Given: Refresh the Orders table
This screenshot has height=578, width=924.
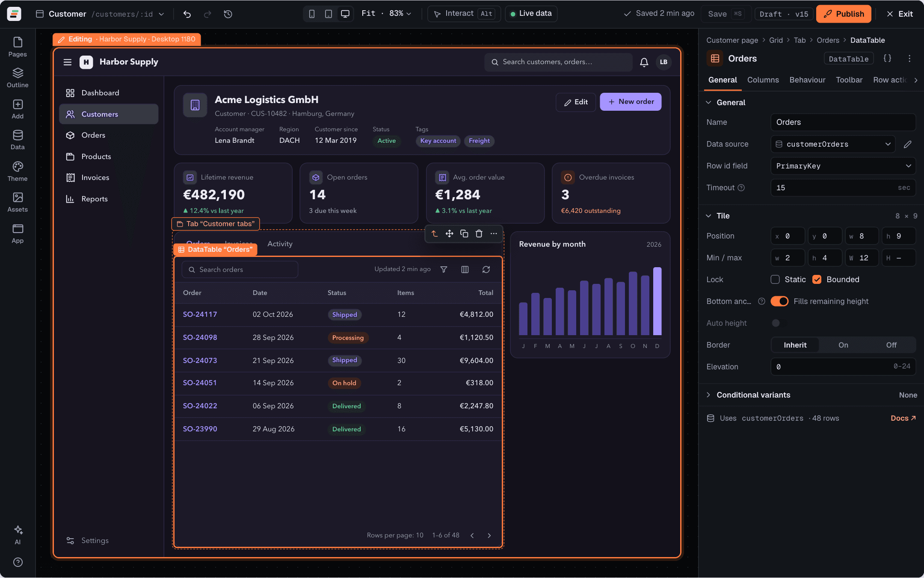Looking at the screenshot, I should coord(486,269).
